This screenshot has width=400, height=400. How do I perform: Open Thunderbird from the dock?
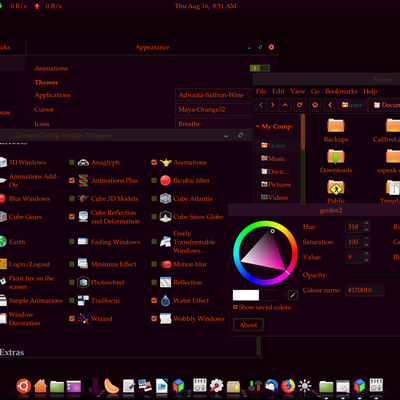coord(271,386)
